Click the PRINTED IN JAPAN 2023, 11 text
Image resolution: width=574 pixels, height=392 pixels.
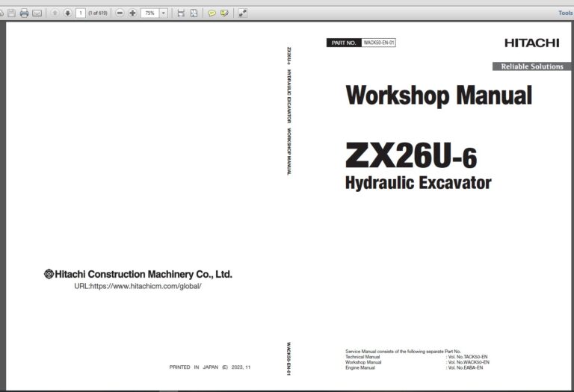coord(210,367)
